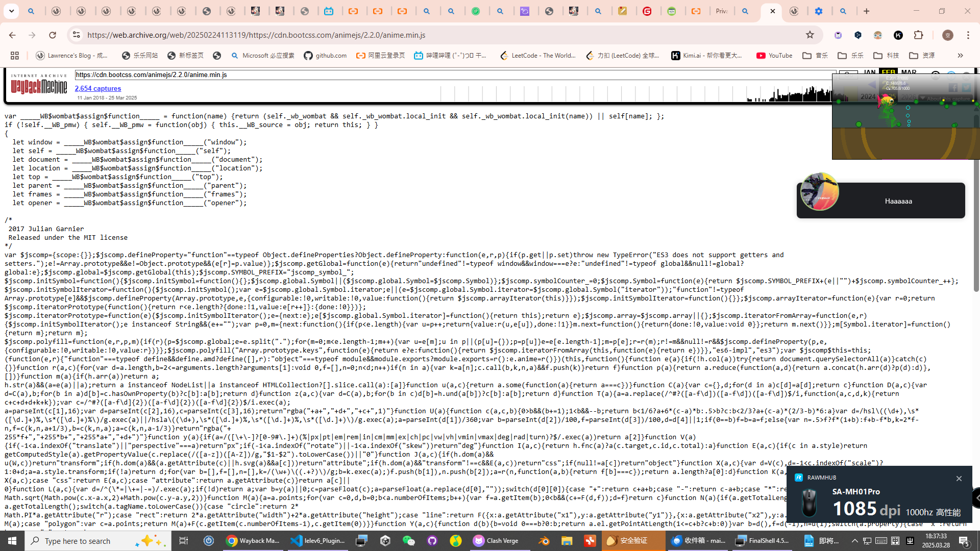
Task: Click the Kimi extension icon in the toolbar
Action: coord(898,35)
